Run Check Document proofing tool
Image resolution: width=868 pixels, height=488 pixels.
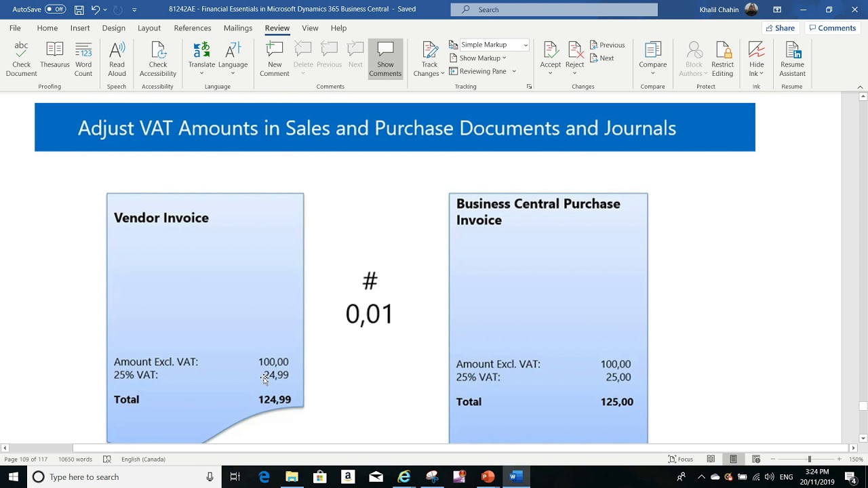pyautogui.click(x=21, y=59)
